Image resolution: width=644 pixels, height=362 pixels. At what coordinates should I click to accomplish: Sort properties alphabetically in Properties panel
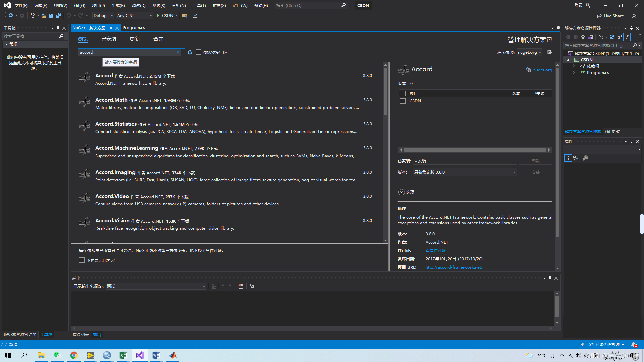576,158
